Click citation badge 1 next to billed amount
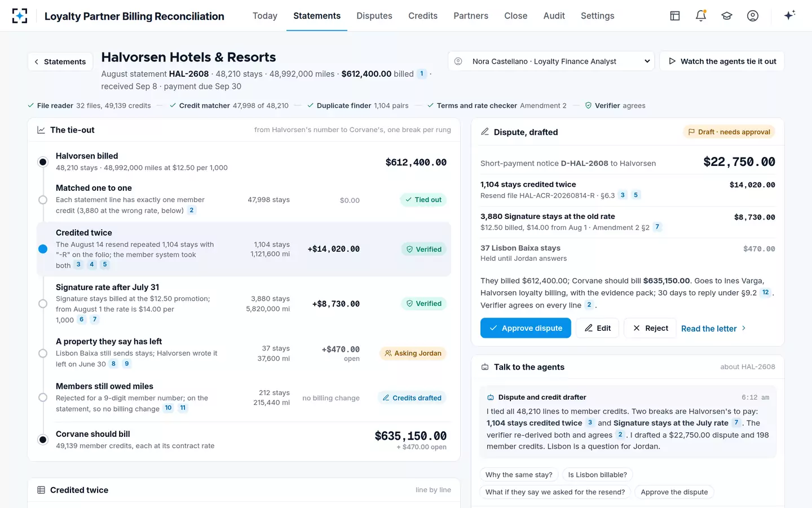This screenshot has height=508, width=812. pyautogui.click(x=421, y=73)
